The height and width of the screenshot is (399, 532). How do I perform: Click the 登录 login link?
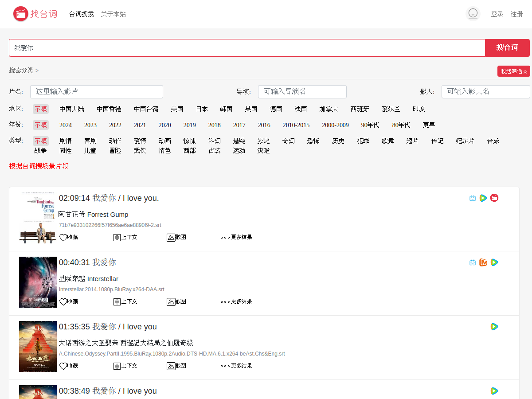(x=497, y=14)
